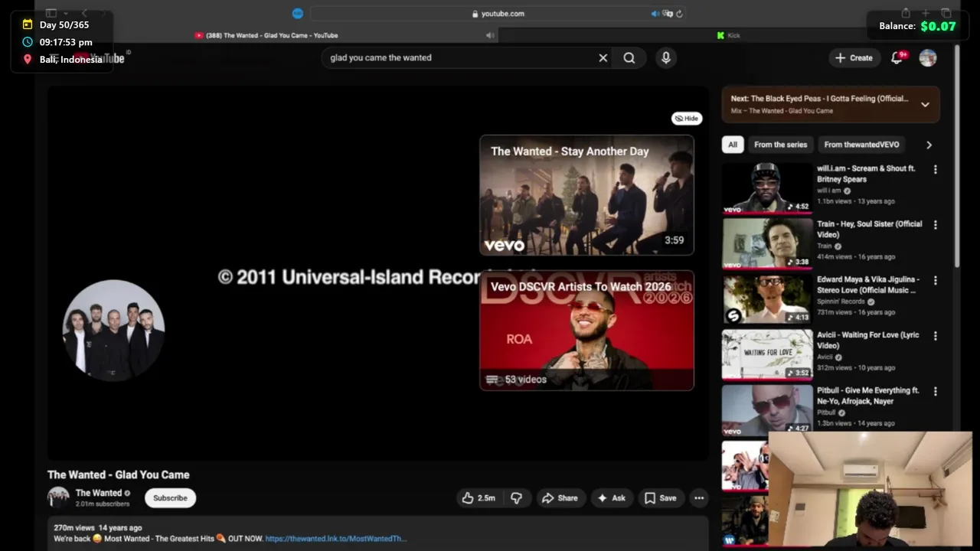Viewport: 980px width, 551px height.
Task: Click address bar audio speaker icon
Action: (655, 14)
